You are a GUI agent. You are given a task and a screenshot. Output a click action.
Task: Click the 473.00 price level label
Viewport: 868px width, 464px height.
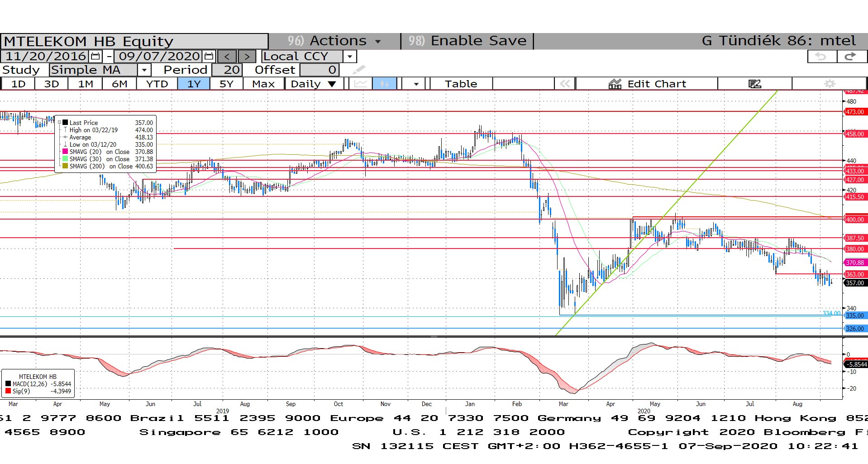coord(855,112)
